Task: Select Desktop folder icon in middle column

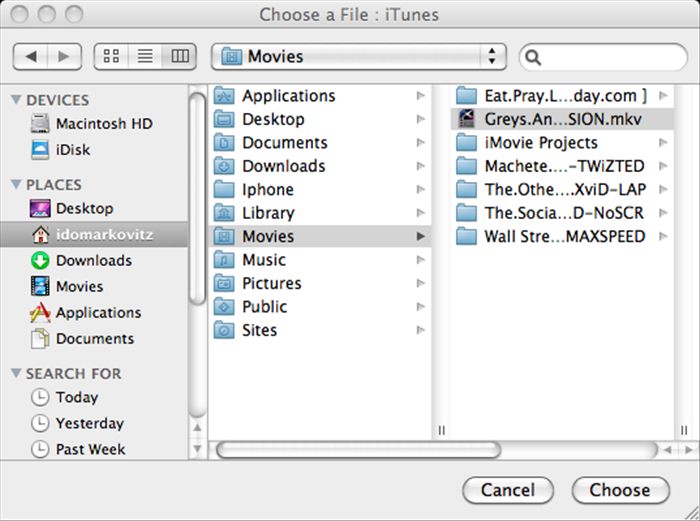Action: point(224,119)
